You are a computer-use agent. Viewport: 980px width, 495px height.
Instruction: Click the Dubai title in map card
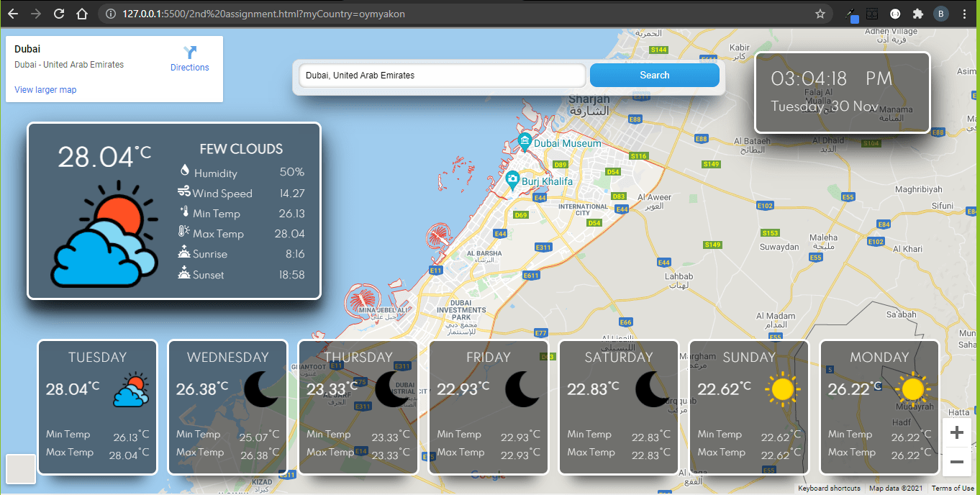click(27, 49)
